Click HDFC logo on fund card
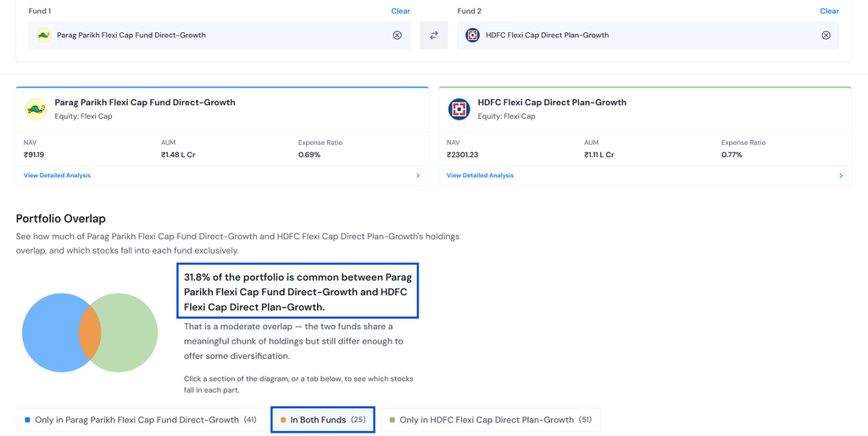868x436 pixels. 459,109
